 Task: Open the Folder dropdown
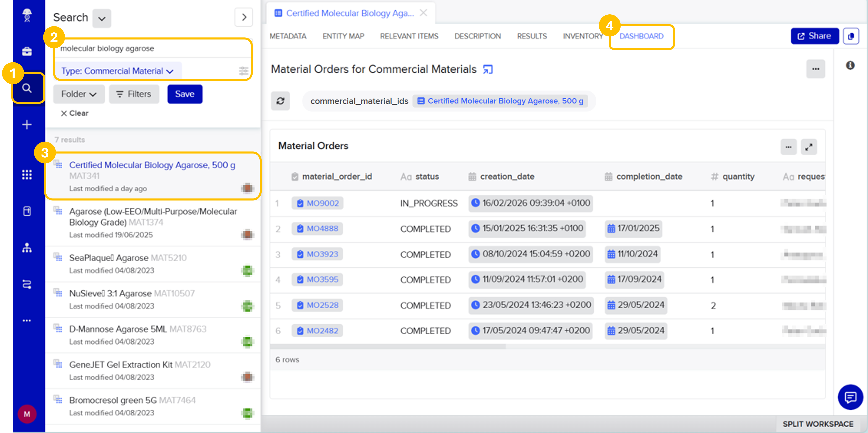coord(79,94)
